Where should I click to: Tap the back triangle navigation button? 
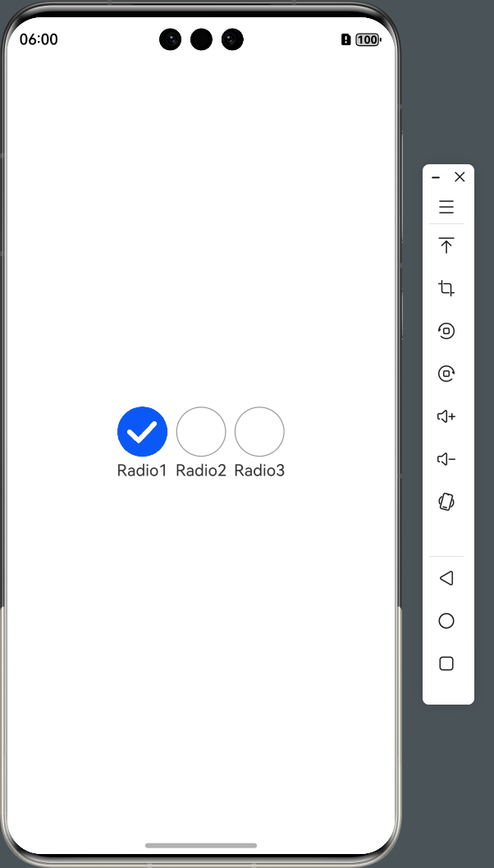[446, 578]
